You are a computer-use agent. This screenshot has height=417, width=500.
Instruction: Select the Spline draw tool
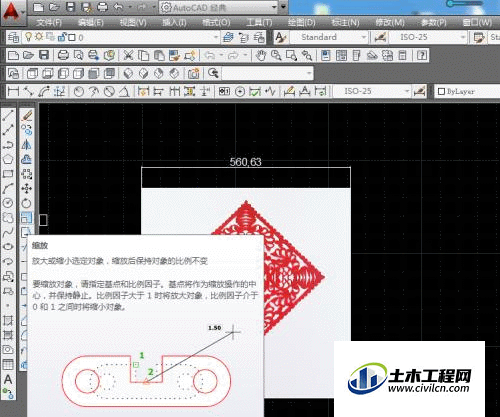(8, 232)
